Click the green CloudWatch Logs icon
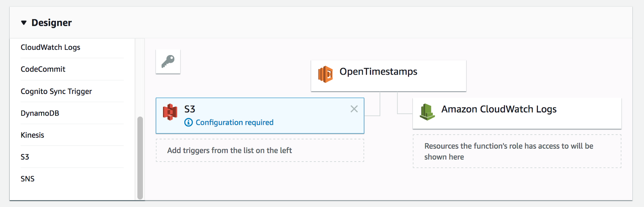Viewport: 644px width, 207px height. [x=427, y=112]
